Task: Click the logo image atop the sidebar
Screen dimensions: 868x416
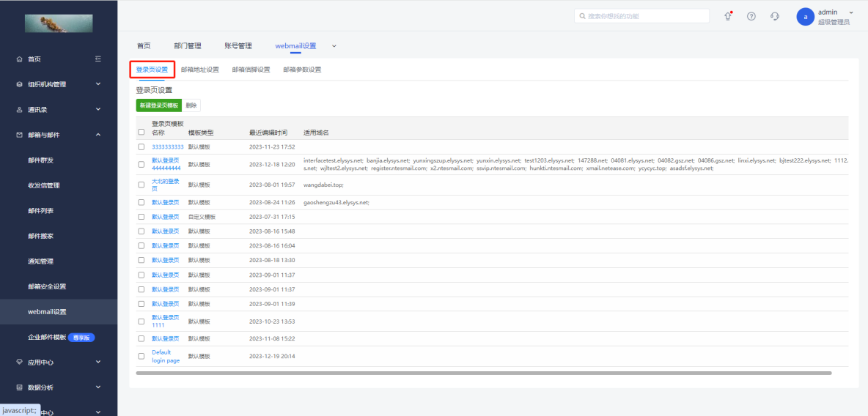Action: click(59, 23)
